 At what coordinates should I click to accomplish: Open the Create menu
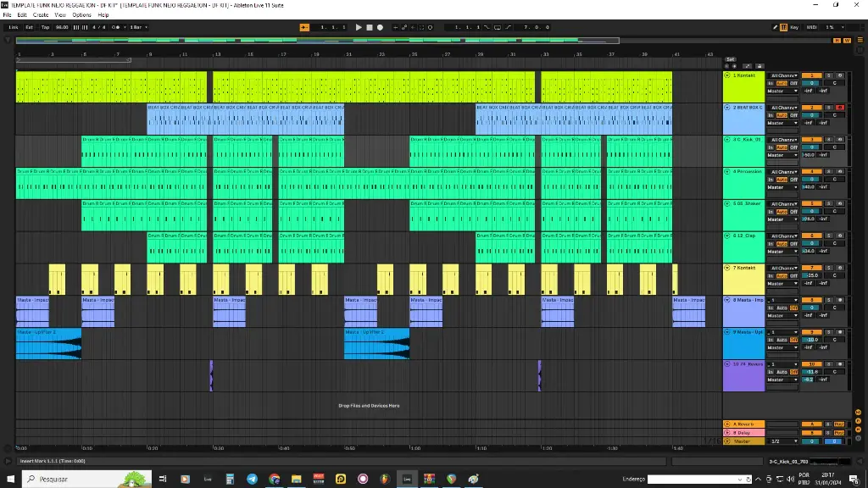click(x=41, y=15)
